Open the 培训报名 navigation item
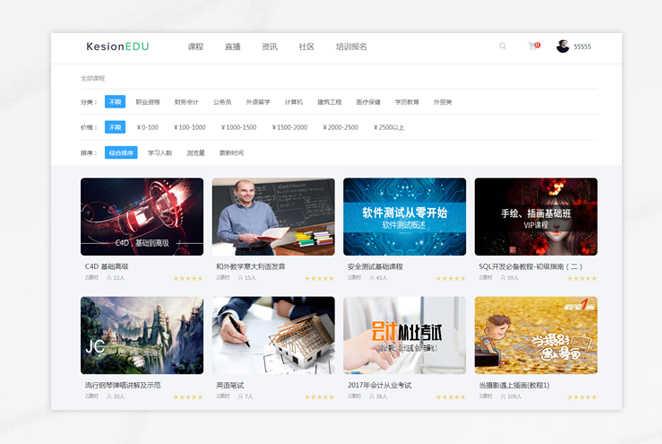Screen dimensions: 662x444 tap(351, 47)
